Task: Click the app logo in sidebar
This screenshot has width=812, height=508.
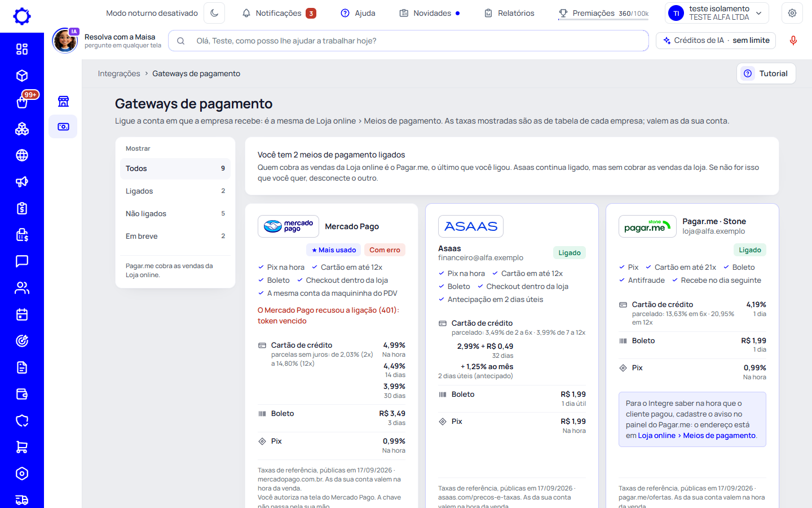Action: [x=22, y=16]
